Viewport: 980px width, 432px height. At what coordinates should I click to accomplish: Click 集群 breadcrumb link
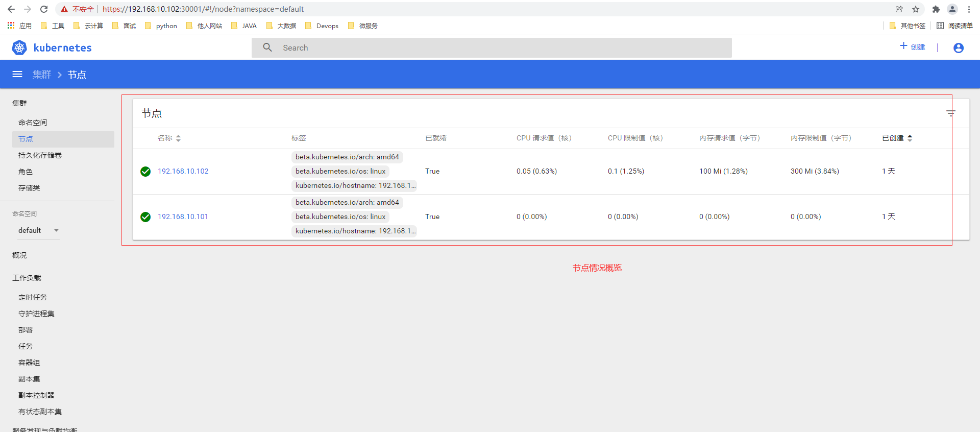pyautogui.click(x=42, y=75)
